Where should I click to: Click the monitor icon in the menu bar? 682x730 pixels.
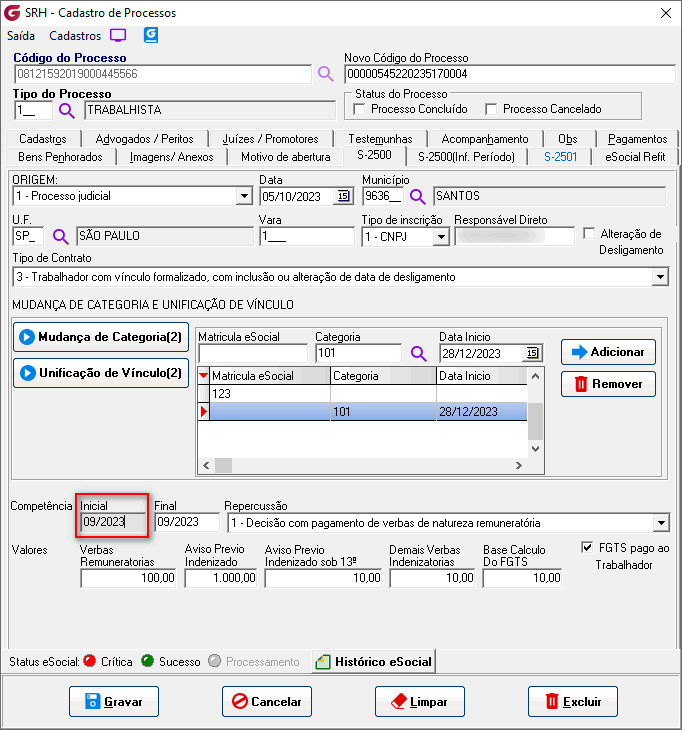click(118, 35)
